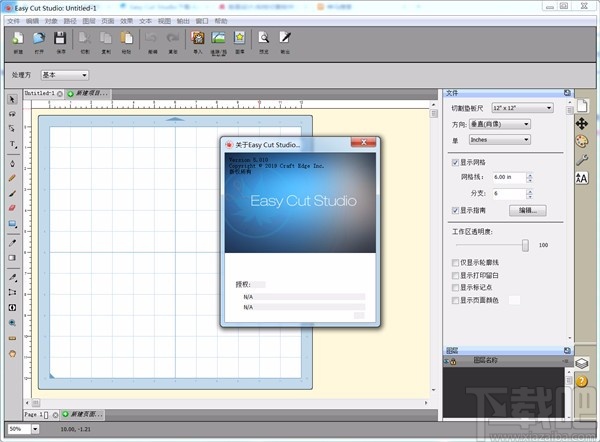The width and height of the screenshot is (600, 442).
Task: Toggle the Show Grid (显示网格) checkbox
Action: click(x=455, y=163)
